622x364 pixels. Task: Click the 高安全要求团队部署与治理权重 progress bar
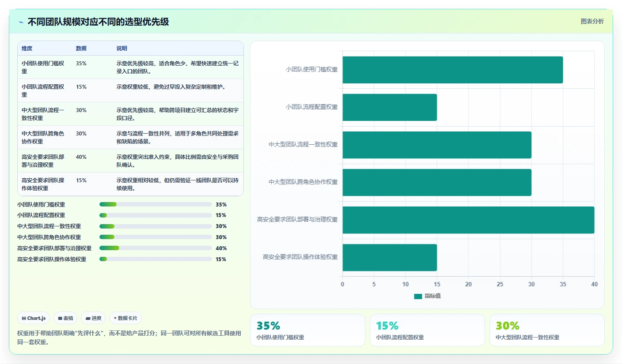(x=155, y=248)
